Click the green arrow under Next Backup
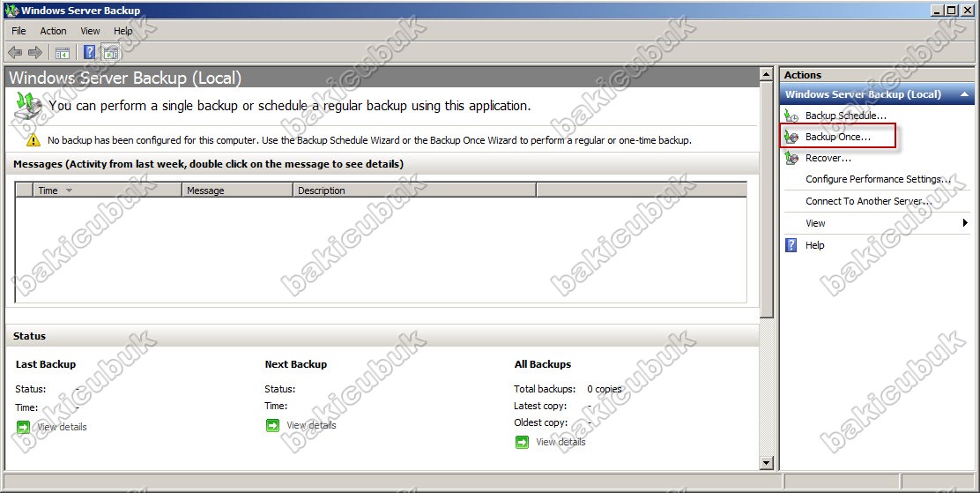 pos(272,425)
